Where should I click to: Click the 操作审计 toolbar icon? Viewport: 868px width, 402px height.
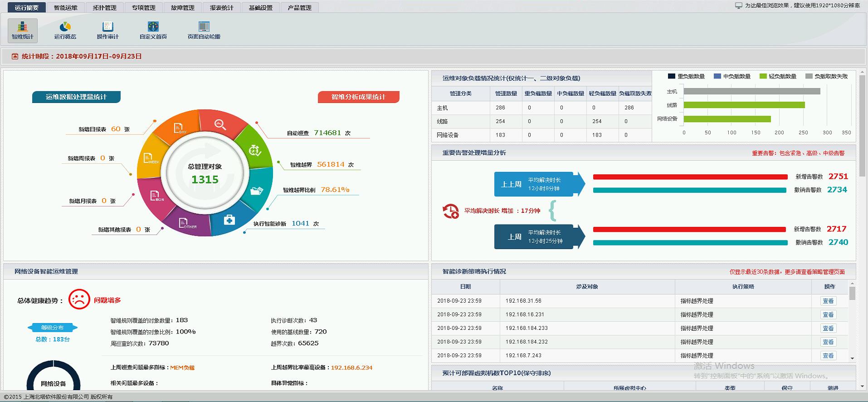(107, 30)
